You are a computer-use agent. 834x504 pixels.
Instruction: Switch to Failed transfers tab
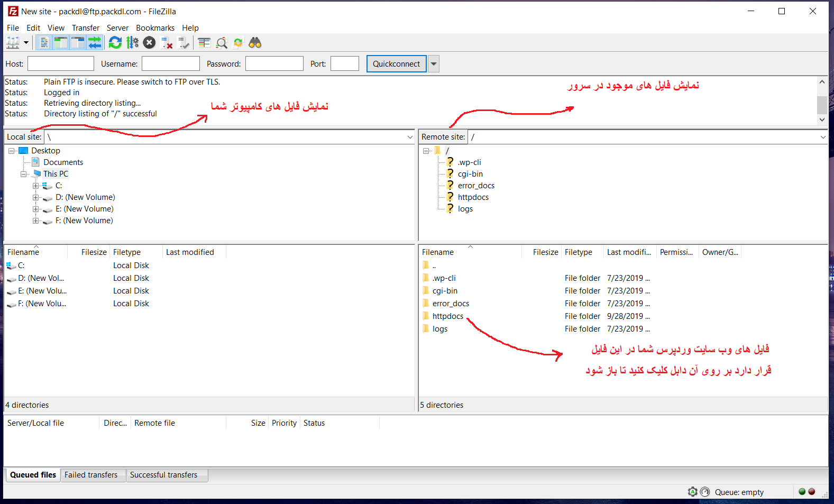point(91,475)
